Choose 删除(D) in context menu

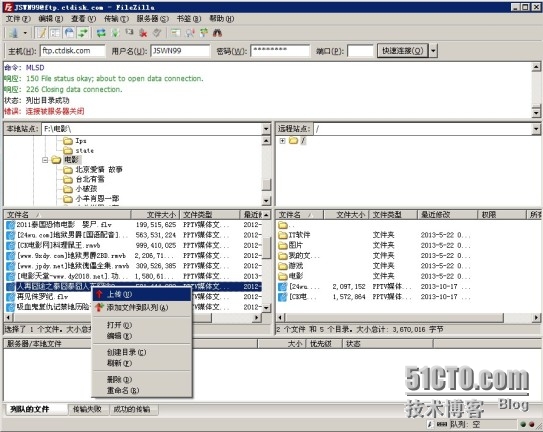tap(142, 380)
